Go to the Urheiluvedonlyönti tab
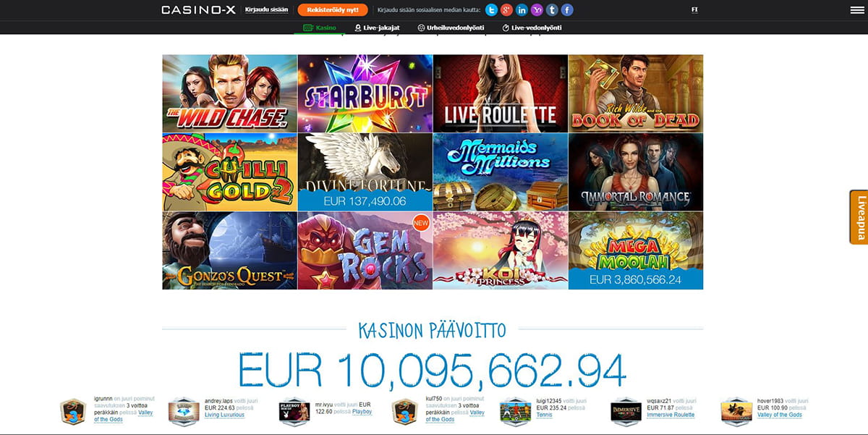 [451, 28]
